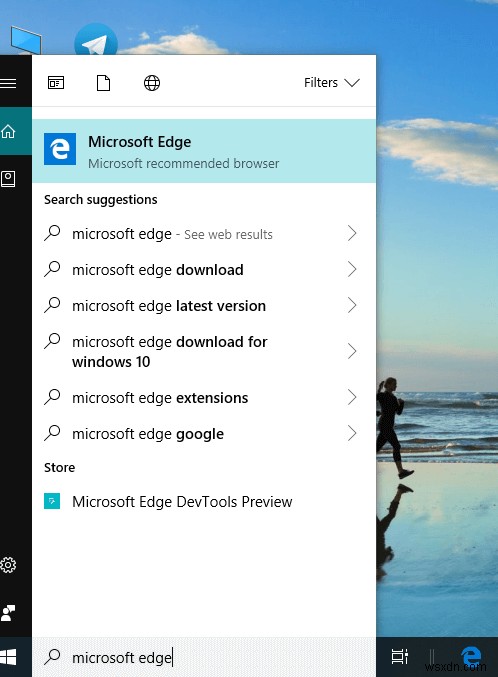Open 'microsoft edge - See web results' suggestion
This screenshot has height=677, width=498.
tap(204, 234)
